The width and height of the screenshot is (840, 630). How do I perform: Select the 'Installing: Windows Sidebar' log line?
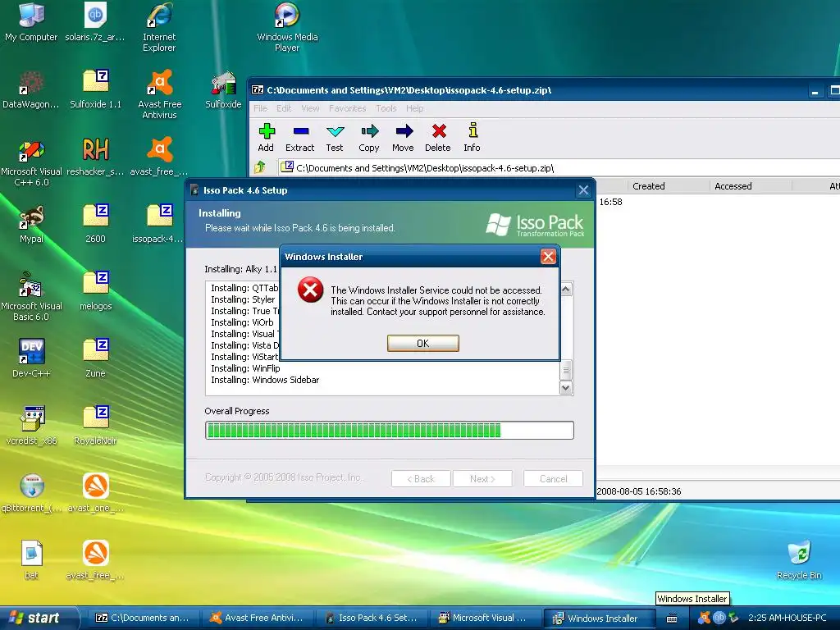pos(265,380)
